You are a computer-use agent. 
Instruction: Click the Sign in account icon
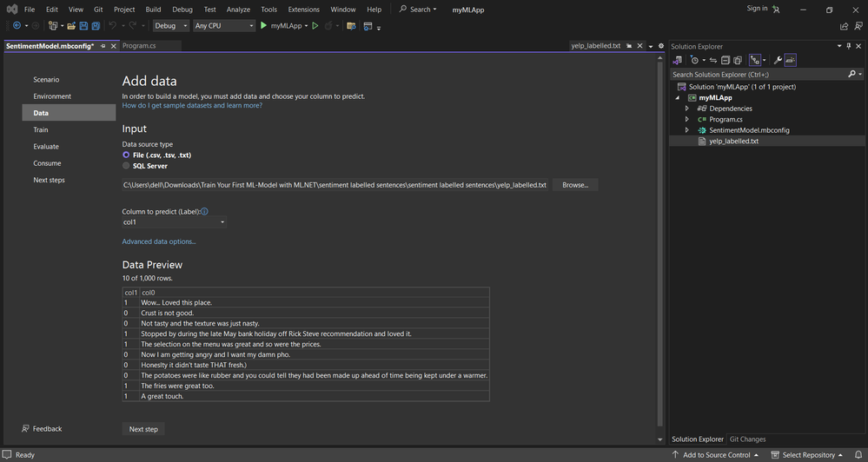[x=776, y=9]
